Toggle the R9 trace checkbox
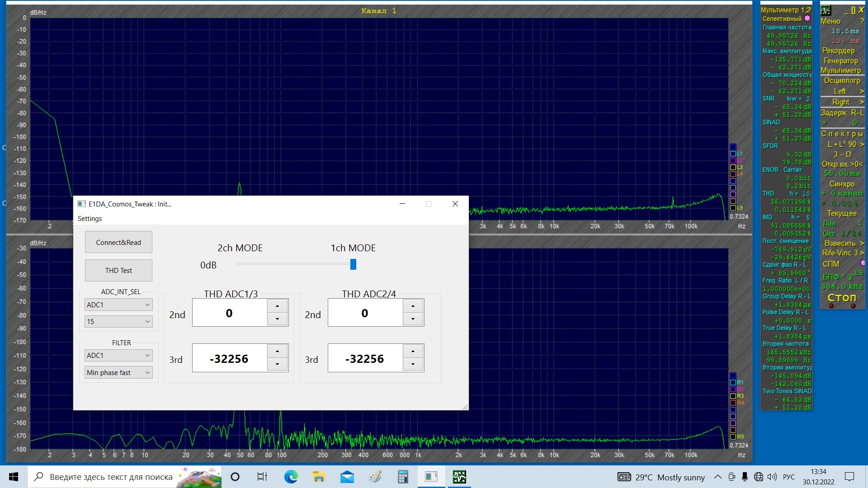The image size is (868, 488). pyautogui.click(x=733, y=437)
